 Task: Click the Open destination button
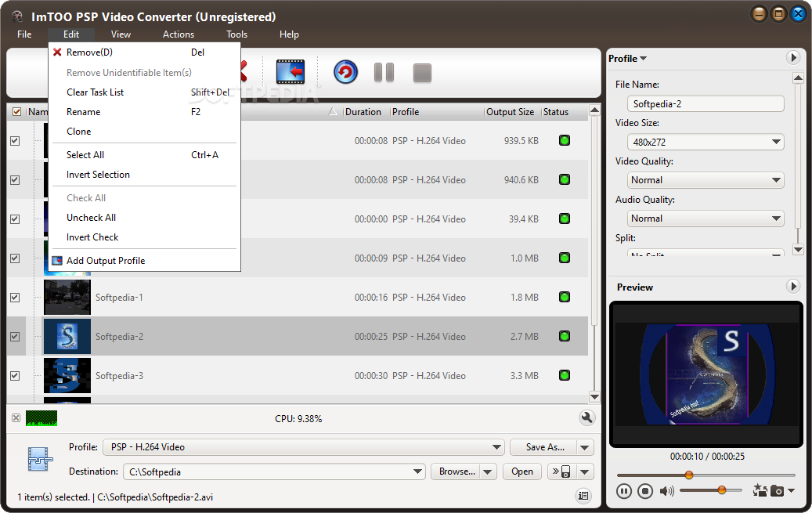[x=522, y=471]
